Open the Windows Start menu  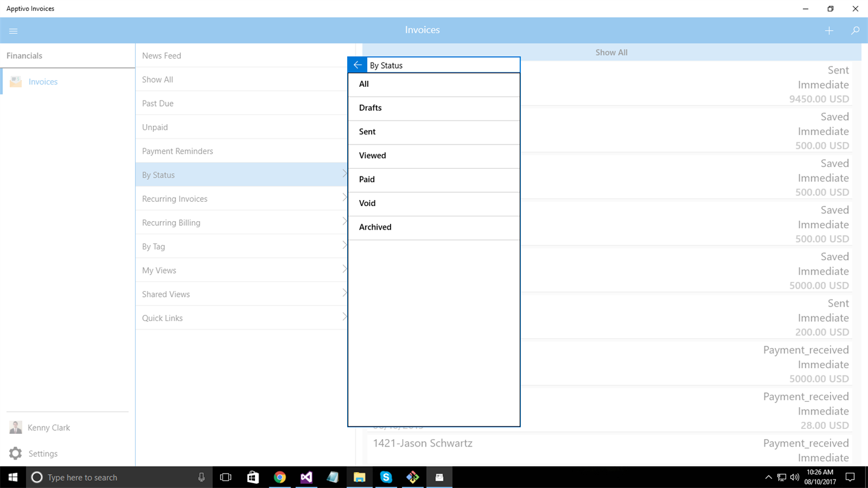pyautogui.click(x=13, y=477)
